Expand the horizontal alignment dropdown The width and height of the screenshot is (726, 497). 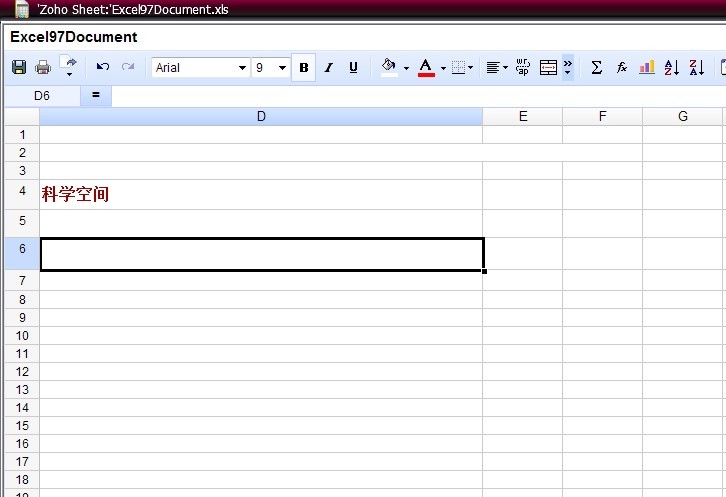pyautogui.click(x=505, y=68)
